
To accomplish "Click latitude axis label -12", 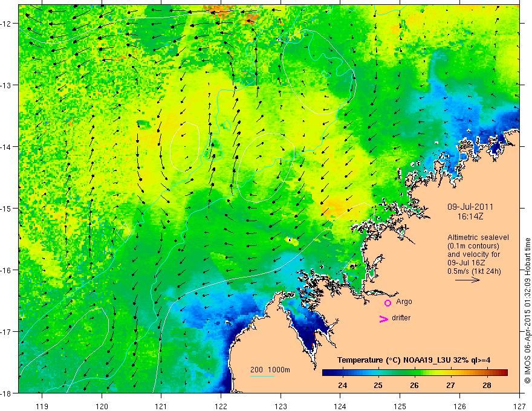I will [x=6, y=24].
